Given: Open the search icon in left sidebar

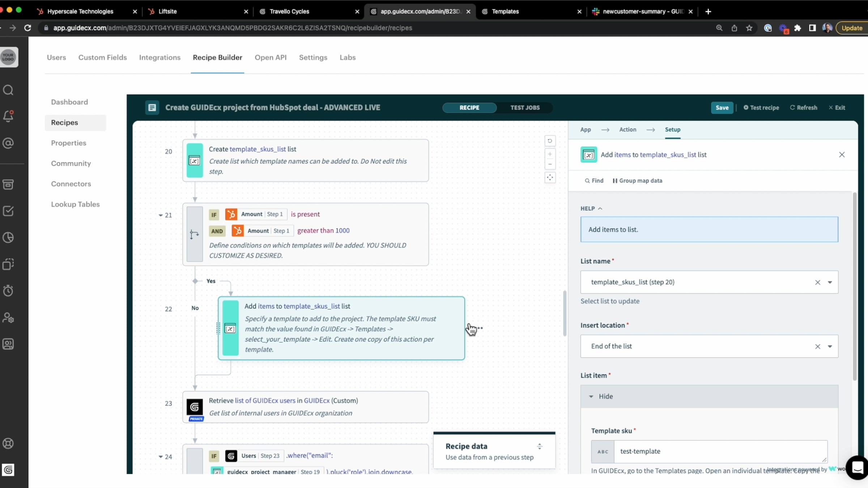Looking at the screenshot, I should coord(8,90).
